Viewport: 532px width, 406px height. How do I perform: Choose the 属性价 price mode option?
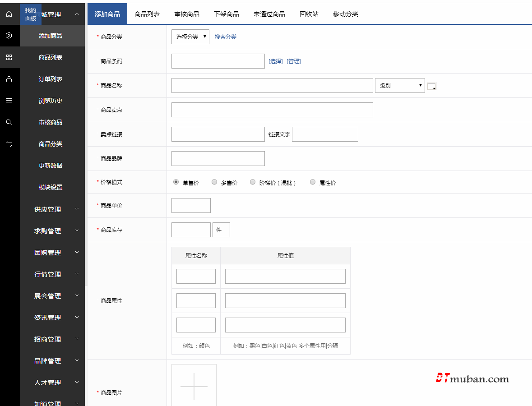click(313, 182)
